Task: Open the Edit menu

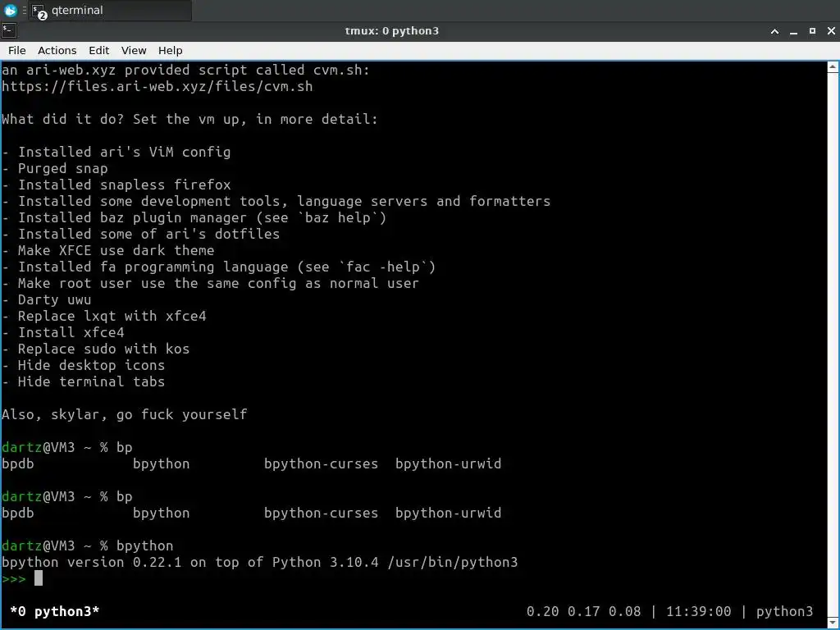Action: pos(98,50)
